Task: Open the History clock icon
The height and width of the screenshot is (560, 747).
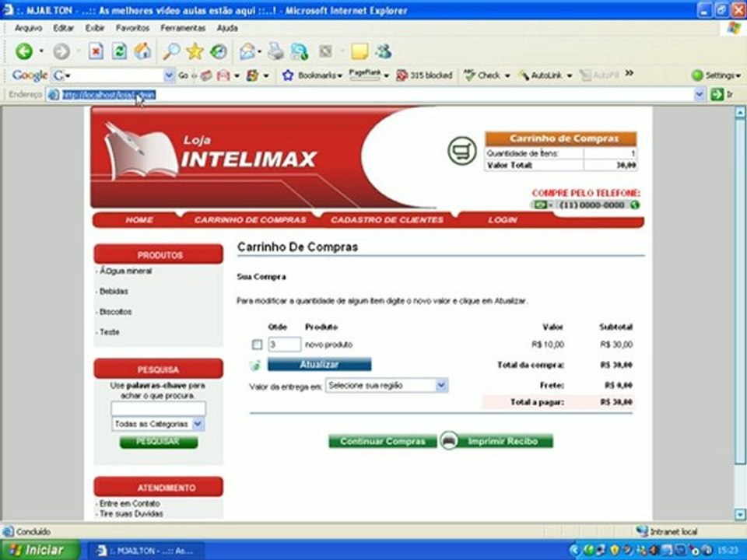Action: pyautogui.click(x=219, y=51)
